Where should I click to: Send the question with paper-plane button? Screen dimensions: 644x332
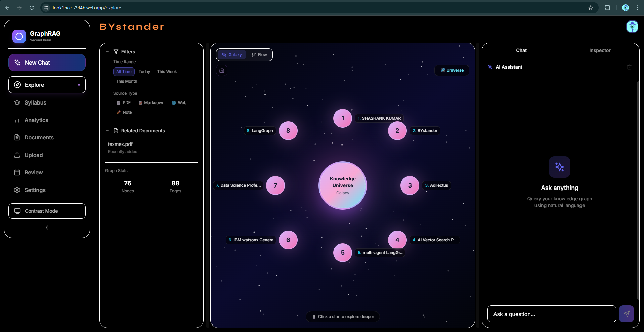click(627, 314)
